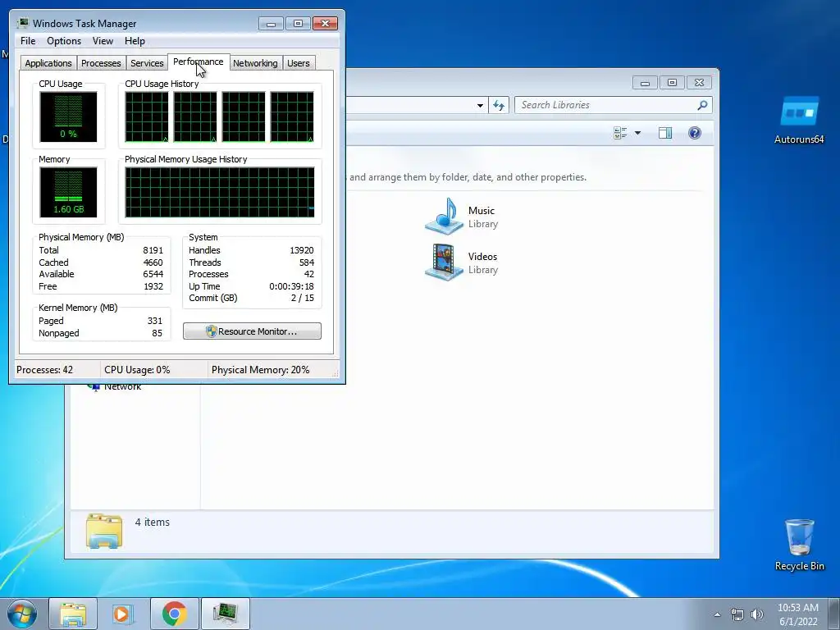Viewport: 840px width, 630px height.
Task: Select the Autoruns64 desktop icon
Action: click(x=799, y=120)
